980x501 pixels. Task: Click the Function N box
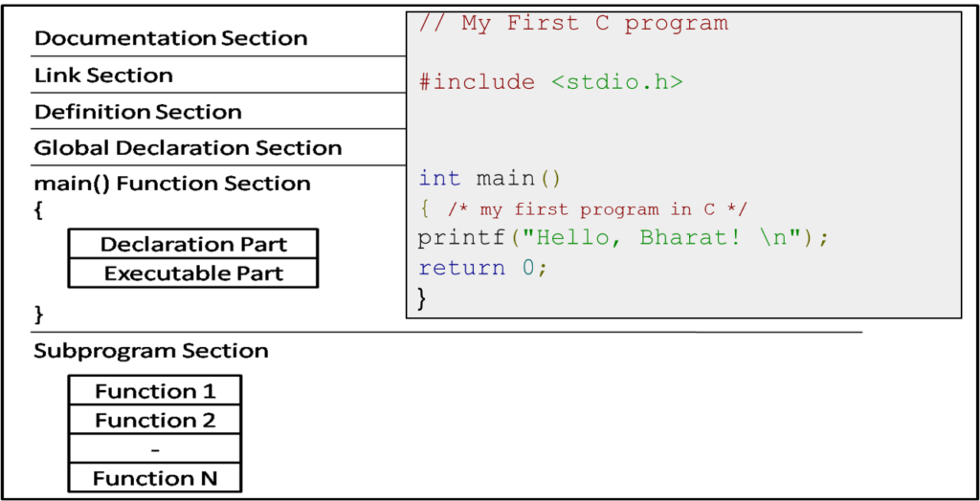pyautogui.click(x=155, y=478)
